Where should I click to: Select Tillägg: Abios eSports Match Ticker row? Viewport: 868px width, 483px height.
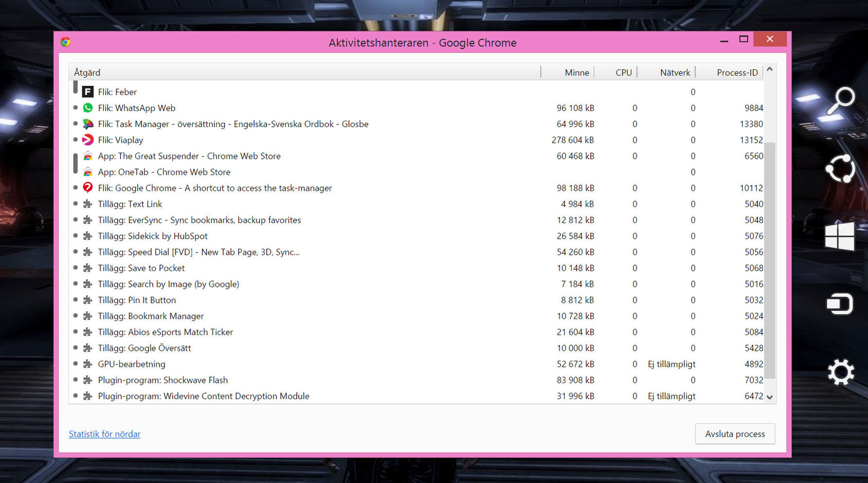point(417,332)
